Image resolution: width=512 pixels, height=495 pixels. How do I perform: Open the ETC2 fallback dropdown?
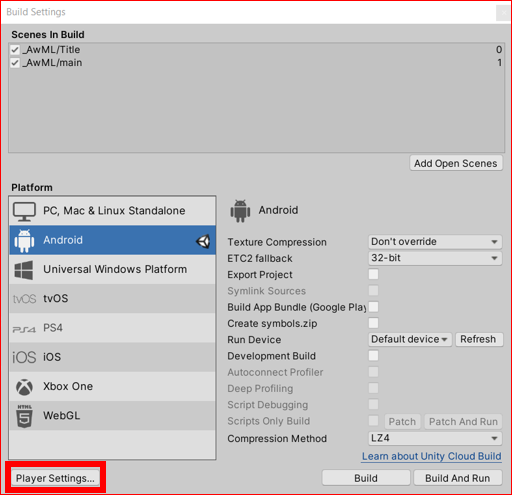435,258
